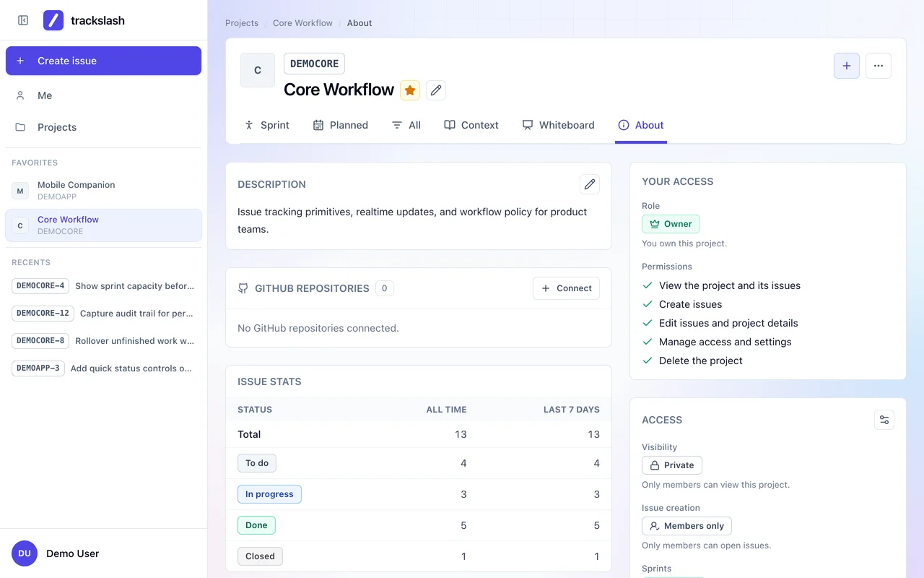Edit the Description with its pencil icon
The width and height of the screenshot is (924, 578).
click(x=590, y=184)
